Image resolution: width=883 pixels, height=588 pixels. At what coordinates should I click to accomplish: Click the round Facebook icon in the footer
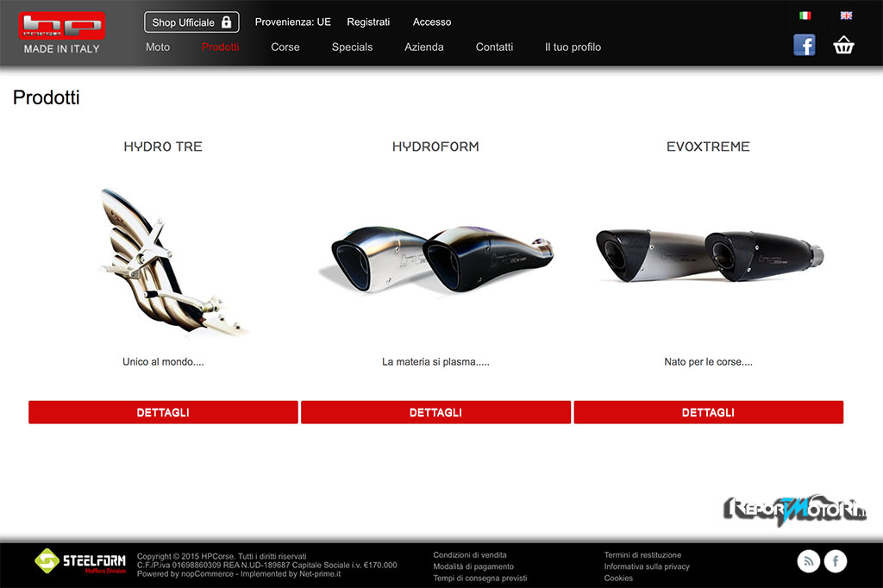[836, 561]
